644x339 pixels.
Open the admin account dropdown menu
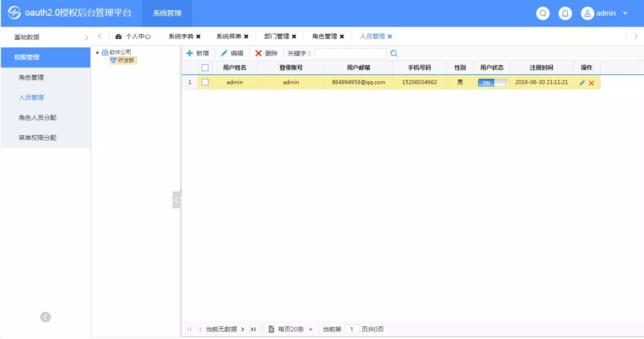pyautogui.click(x=625, y=13)
